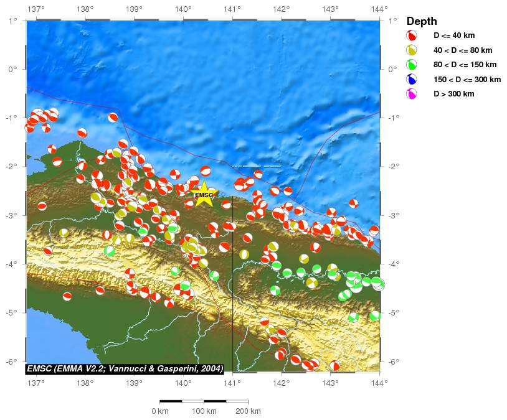The width and height of the screenshot is (507, 420).
Task: Click the EMSC EMMA V2.2 credit caption
Action: pos(125,369)
